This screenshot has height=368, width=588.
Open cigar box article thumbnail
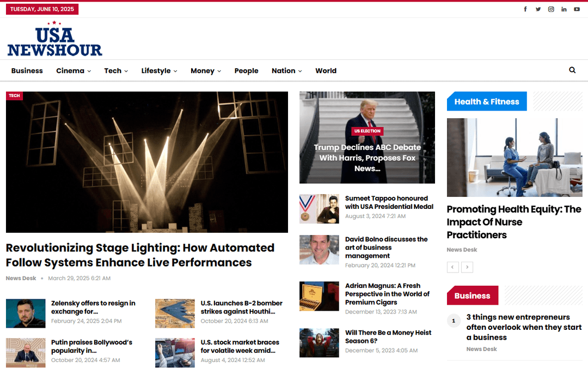tap(319, 296)
